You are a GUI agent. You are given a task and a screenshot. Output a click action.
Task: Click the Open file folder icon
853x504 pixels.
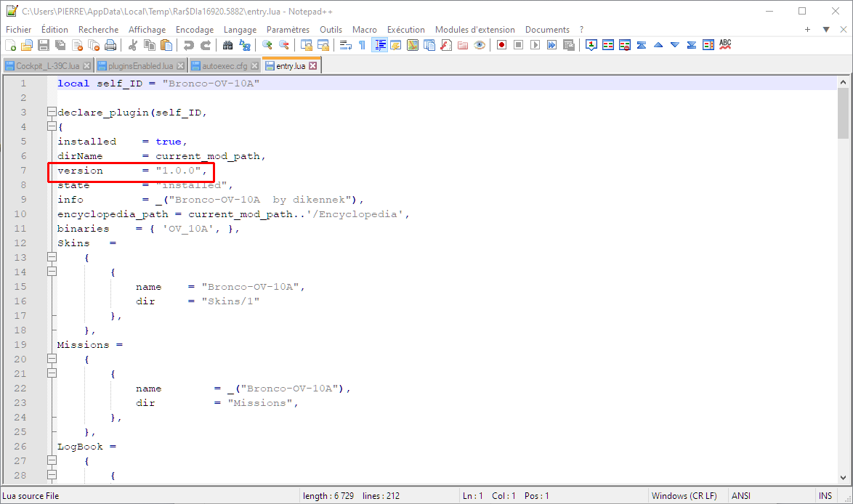pyautogui.click(x=27, y=45)
